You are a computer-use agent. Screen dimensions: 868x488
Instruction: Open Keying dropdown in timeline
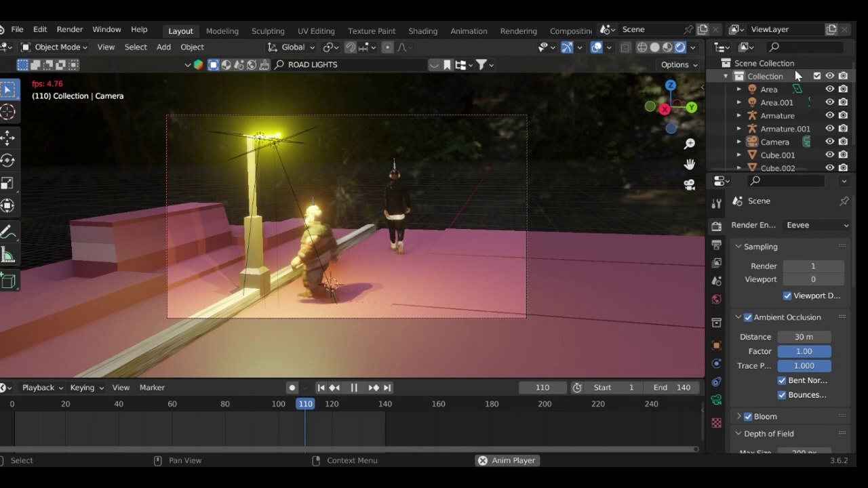(87, 388)
